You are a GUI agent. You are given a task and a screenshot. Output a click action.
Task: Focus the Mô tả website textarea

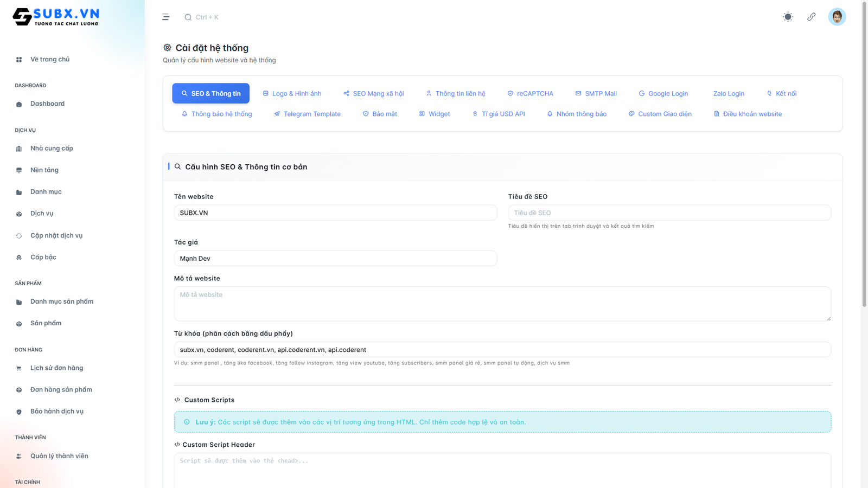[x=502, y=304]
